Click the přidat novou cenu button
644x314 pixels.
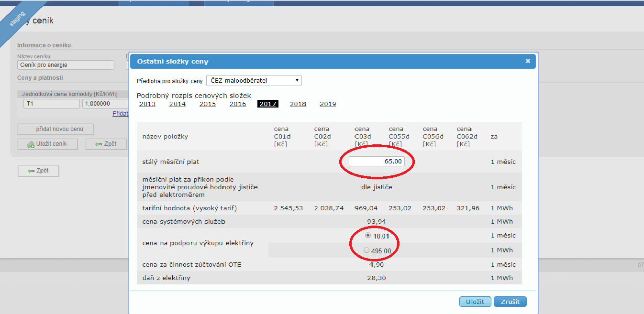click(x=56, y=129)
